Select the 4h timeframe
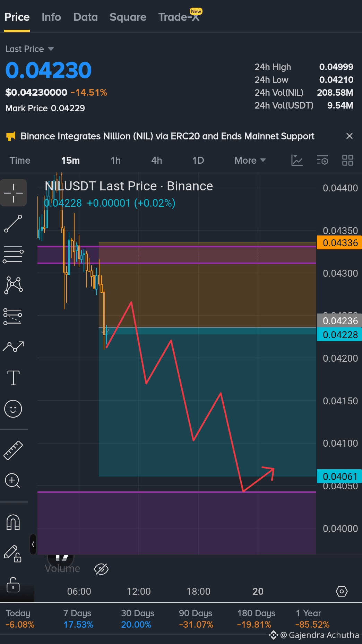The height and width of the screenshot is (644, 362). tap(157, 160)
